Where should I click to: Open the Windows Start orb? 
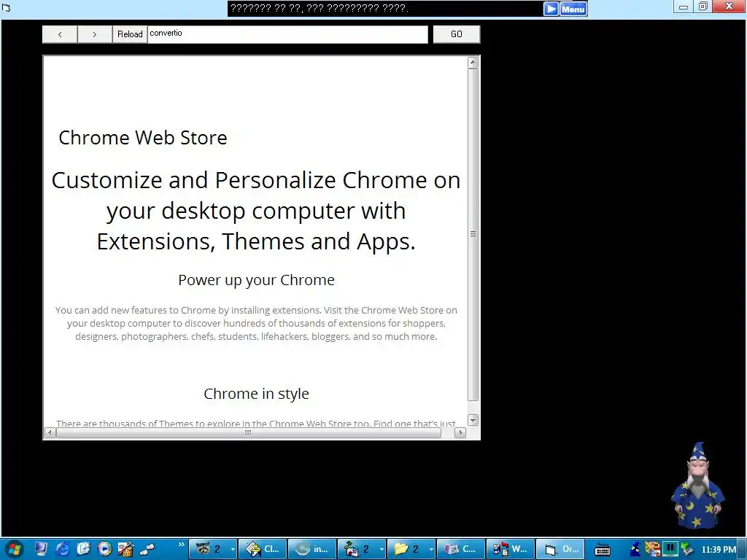point(14,549)
